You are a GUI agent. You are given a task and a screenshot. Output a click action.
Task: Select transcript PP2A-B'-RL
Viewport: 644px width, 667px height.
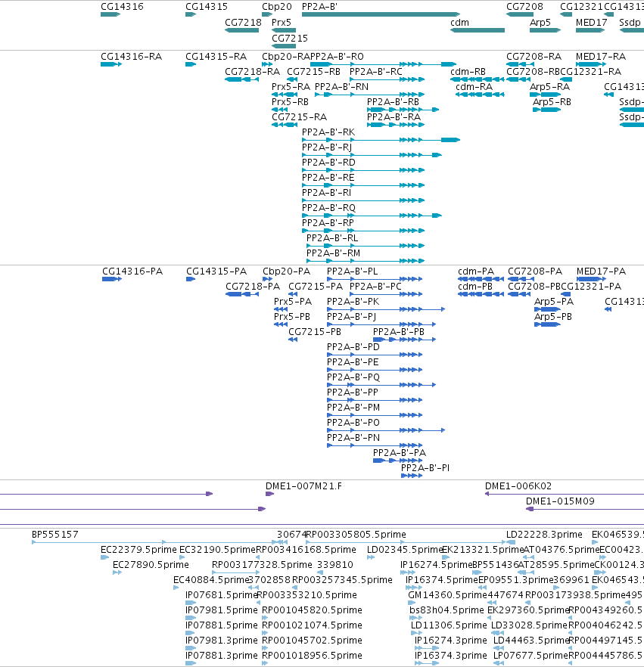point(332,237)
